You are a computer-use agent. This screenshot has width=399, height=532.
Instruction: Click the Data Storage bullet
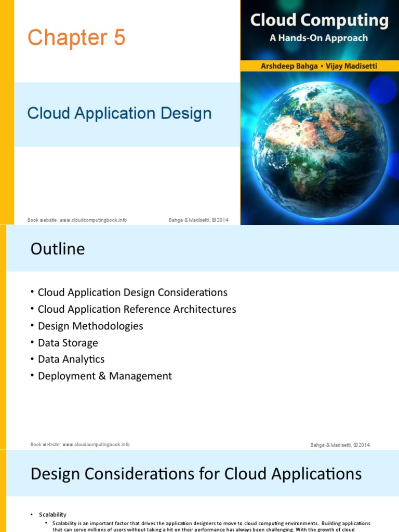point(68,343)
